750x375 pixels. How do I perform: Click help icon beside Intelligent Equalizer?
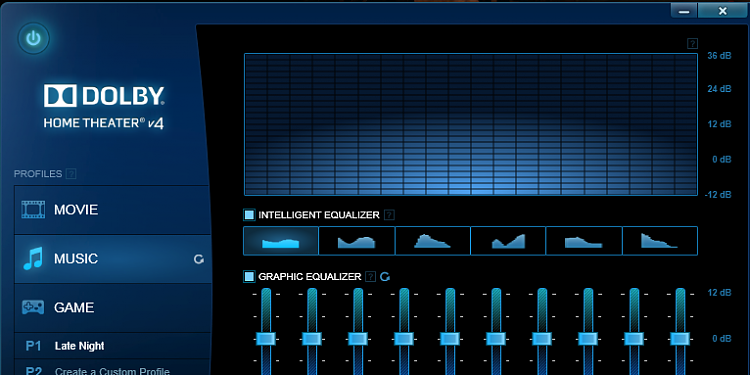click(x=389, y=215)
